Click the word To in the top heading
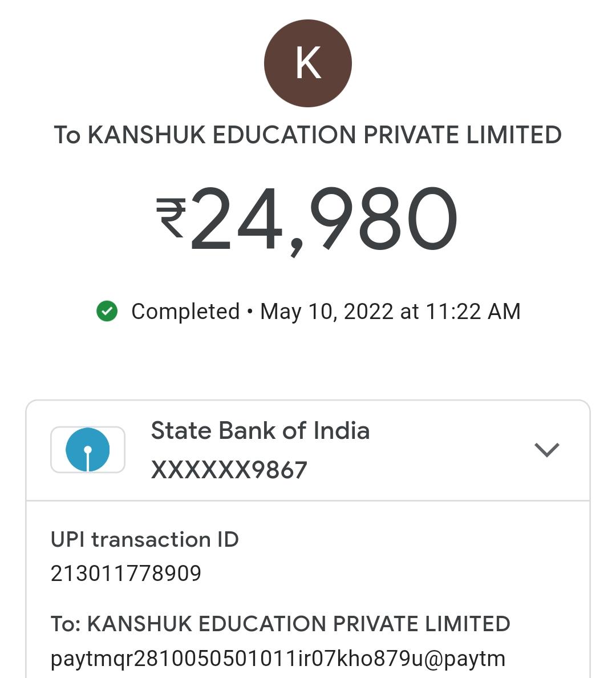The width and height of the screenshot is (616, 678). [x=67, y=135]
